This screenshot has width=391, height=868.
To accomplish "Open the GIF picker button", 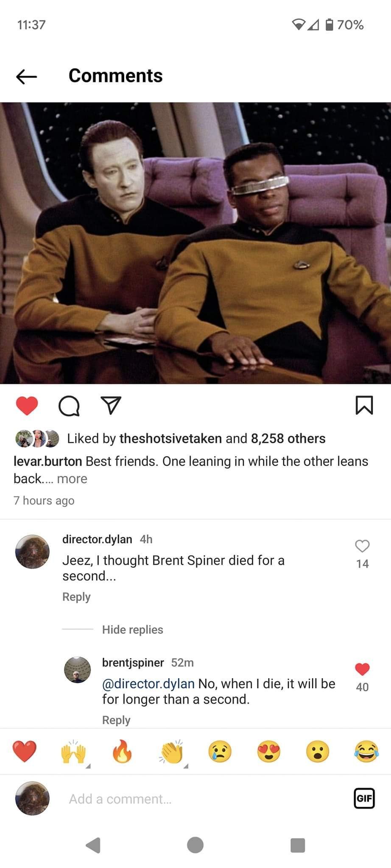I will pyautogui.click(x=364, y=798).
